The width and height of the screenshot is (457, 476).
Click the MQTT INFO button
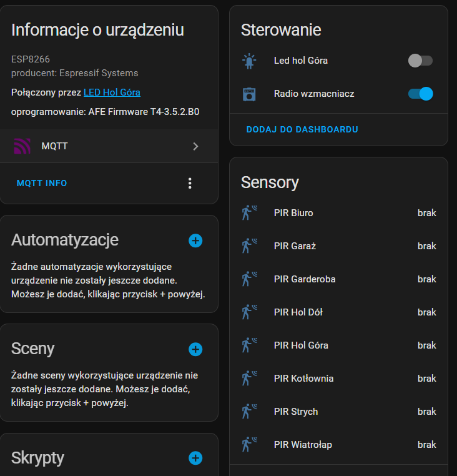pyautogui.click(x=42, y=184)
